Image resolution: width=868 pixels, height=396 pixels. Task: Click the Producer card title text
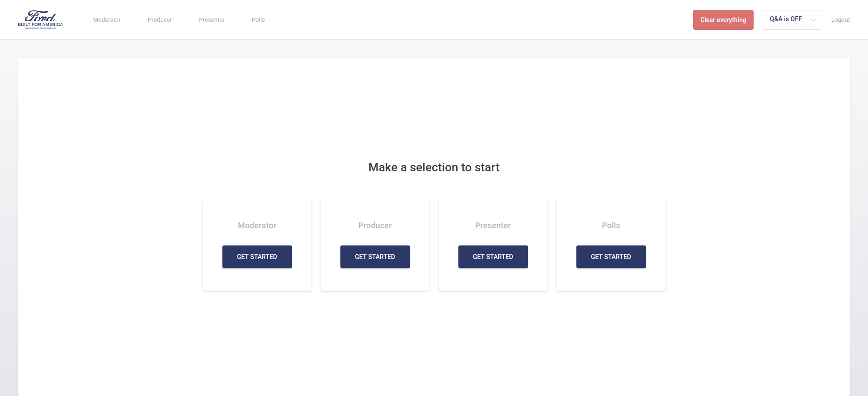click(375, 226)
